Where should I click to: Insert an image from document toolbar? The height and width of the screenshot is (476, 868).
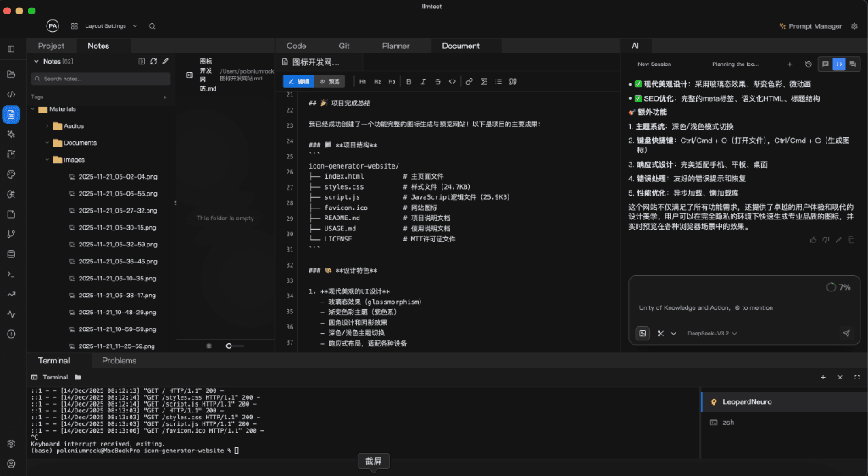[x=484, y=81]
